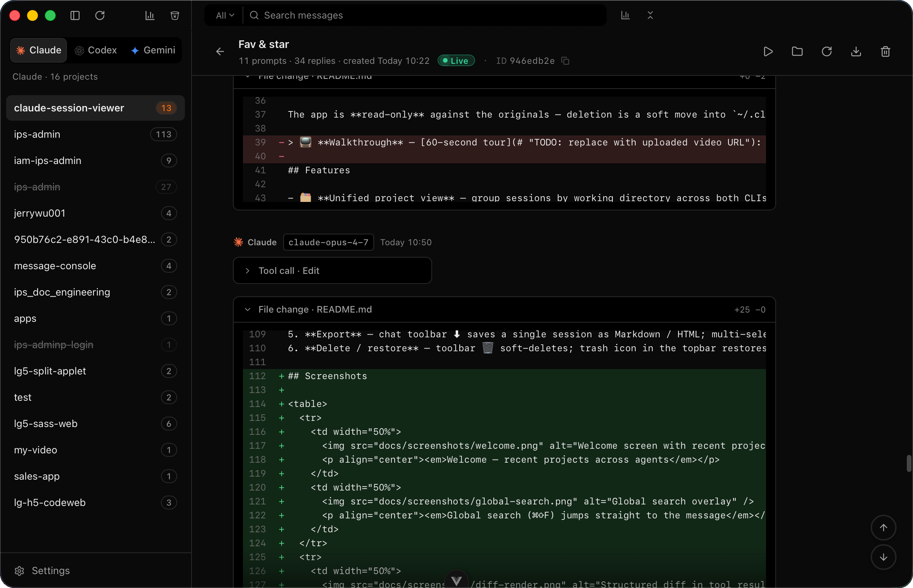Image resolution: width=913 pixels, height=588 pixels.
Task: Click the collapse icon next to search bar
Action: [650, 15]
